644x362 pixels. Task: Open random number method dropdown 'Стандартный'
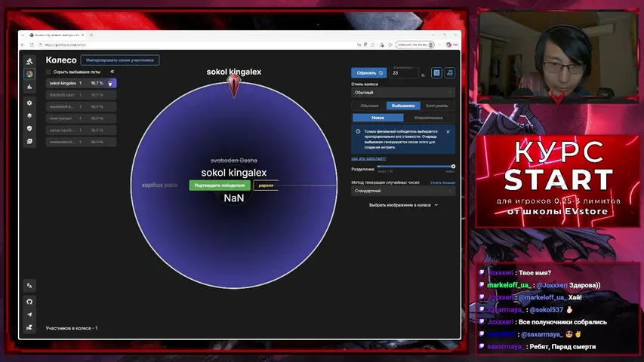point(403,191)
